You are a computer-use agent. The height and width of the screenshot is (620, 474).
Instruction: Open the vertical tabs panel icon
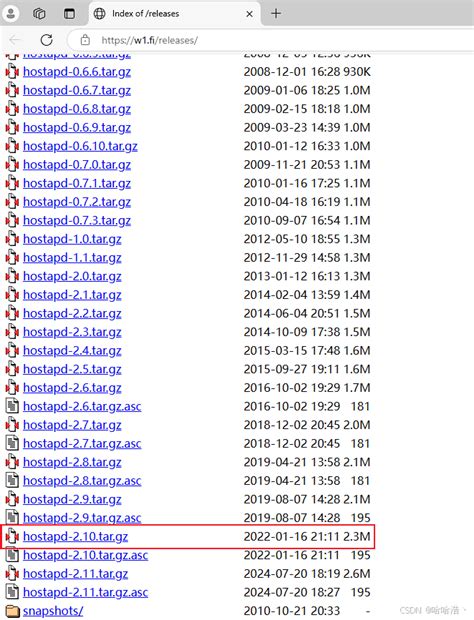69,14
